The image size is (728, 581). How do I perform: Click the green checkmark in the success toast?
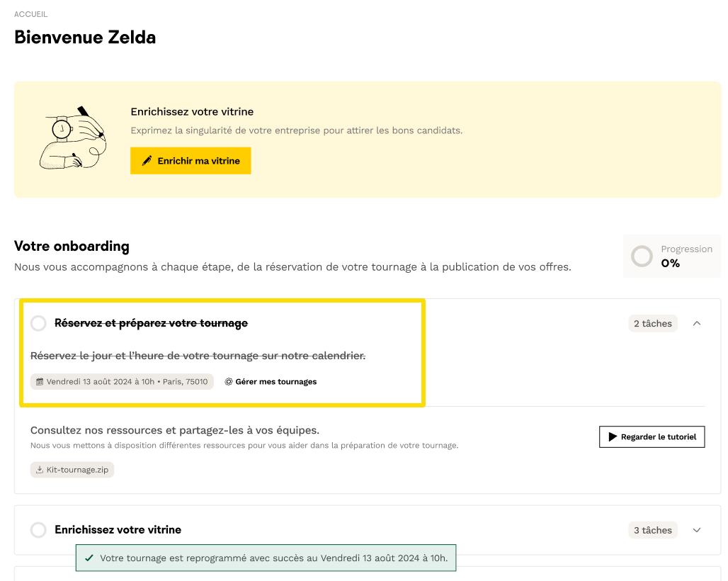pos(89,558)
